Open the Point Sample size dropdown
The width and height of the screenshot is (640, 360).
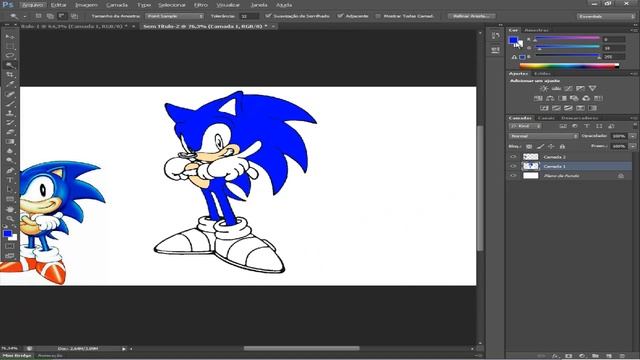tap(174, 16)
